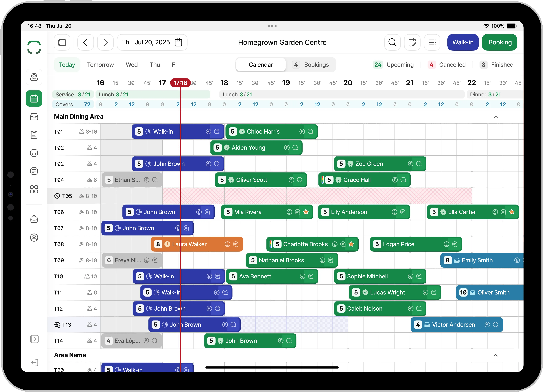Screen dimensions: 543x392
Task: Toggle the sidebar panel icon
Action: 62,42
